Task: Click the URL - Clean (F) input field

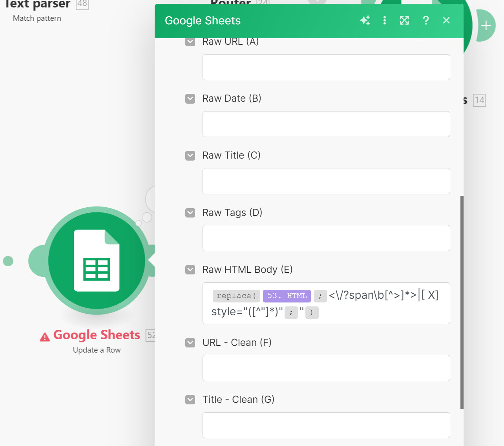Action: coord(326,368)
